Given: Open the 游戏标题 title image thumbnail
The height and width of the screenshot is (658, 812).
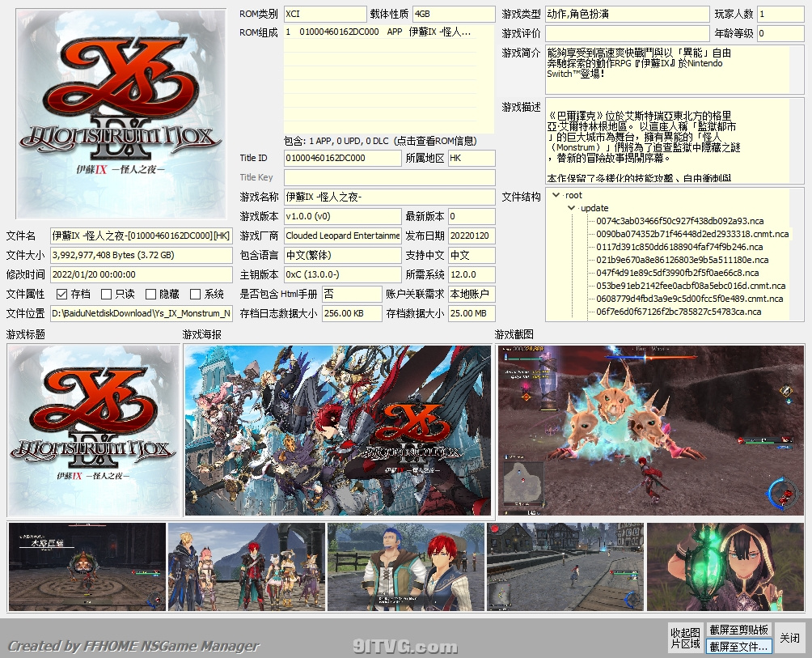Looking at the screenshot, I should point(94,431).
